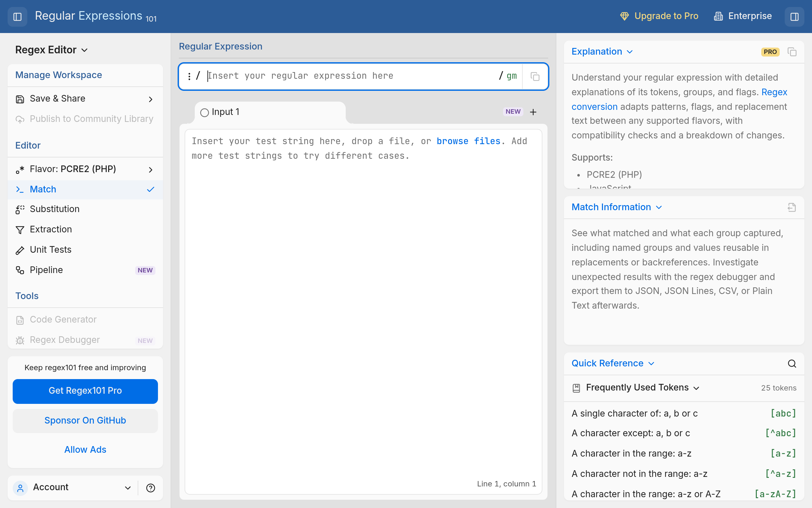Select Publish to Community Library

point(85,119)
